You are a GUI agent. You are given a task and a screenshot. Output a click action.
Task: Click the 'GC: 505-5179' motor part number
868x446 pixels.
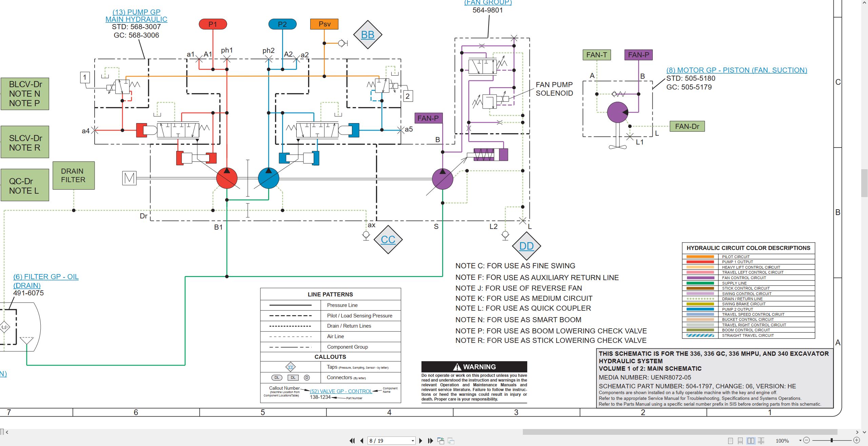(689, 87)
